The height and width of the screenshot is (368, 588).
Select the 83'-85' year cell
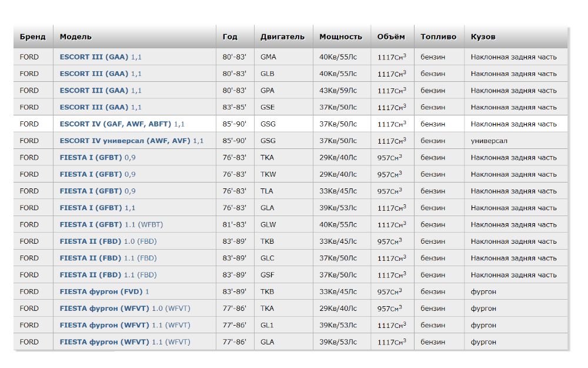coord(235,107)
